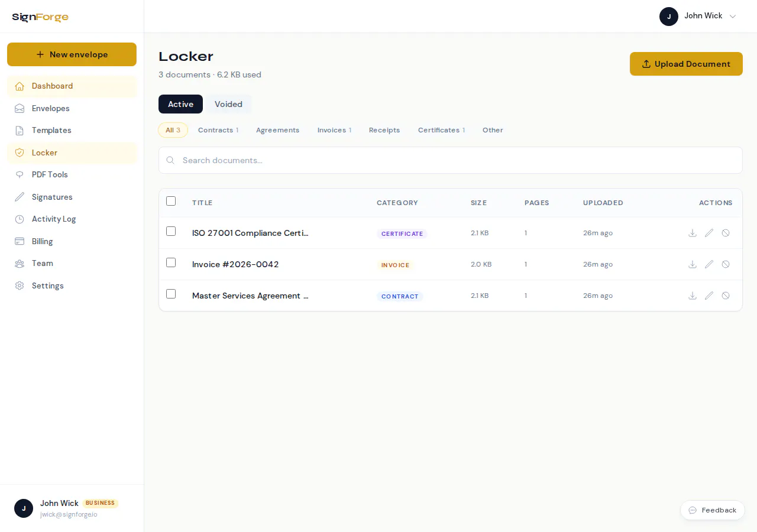Screen dimensions: 757x532
Task: Open PDF Tools from sidebar
Action: pyautogui.click(x=72, y=175)
